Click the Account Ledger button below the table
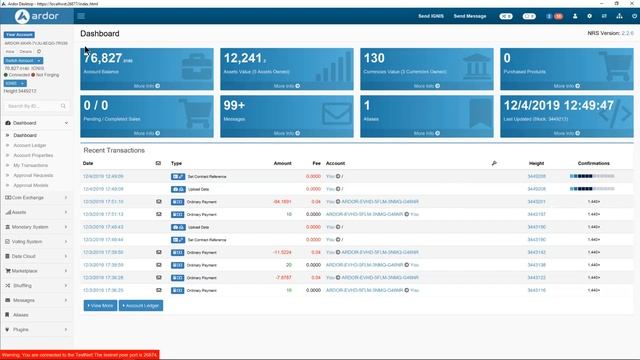 [141, 306]
